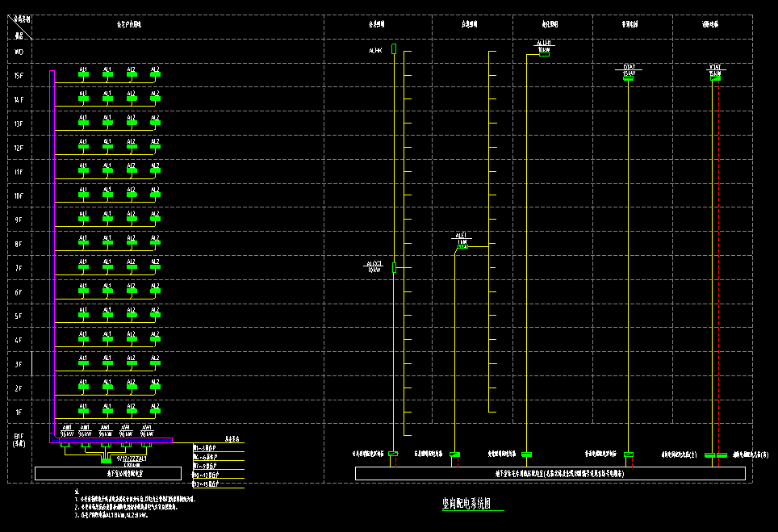This screenshot has width=778, height=532.
Task: Click note line 2 below the drawing
Action: pyautogui.click(x=126, y=507)
